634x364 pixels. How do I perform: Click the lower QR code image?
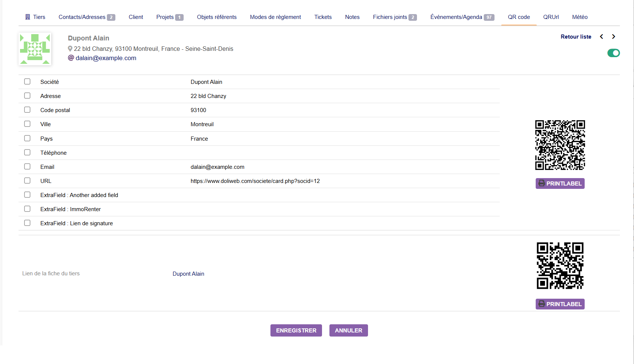pyautogui.click(x=560, y=266)
